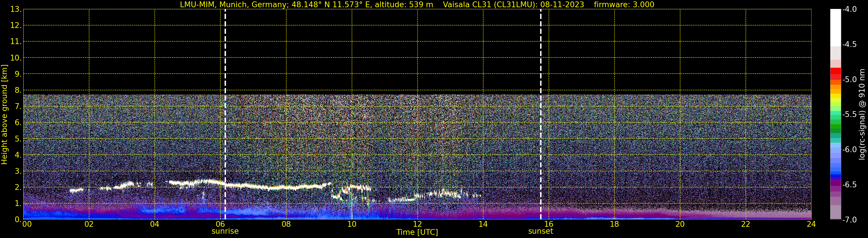Screen dimensions: 868x238
Task: Click the height axis tick "2."
Action: pyautogui.click(x=18, y=187)
